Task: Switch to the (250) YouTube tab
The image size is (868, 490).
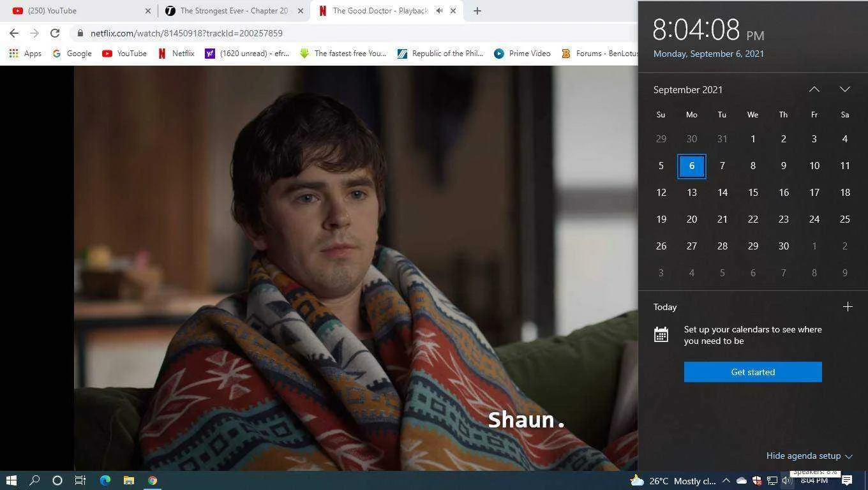Action: click(x=81, y=11)
